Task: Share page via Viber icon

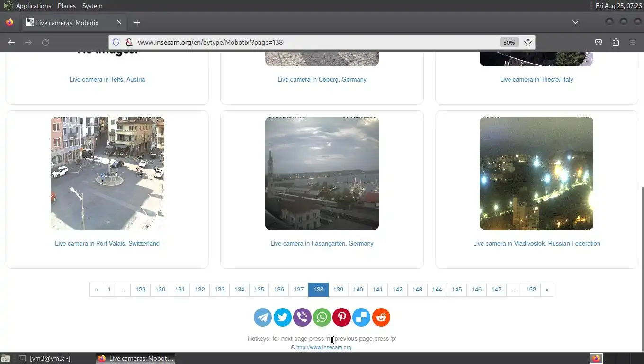Action: pyautogui.click(x=302, y=318)
